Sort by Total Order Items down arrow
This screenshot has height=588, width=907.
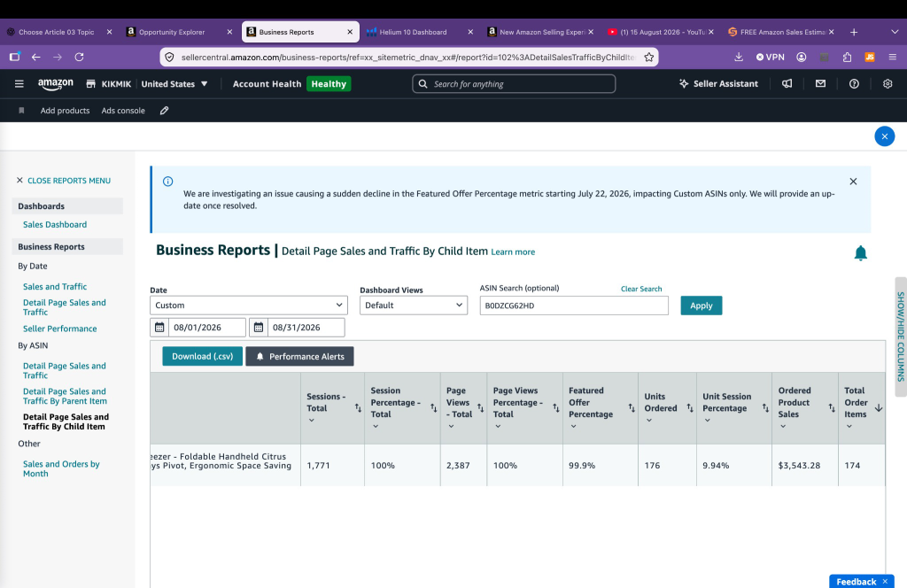click(879, 408)
